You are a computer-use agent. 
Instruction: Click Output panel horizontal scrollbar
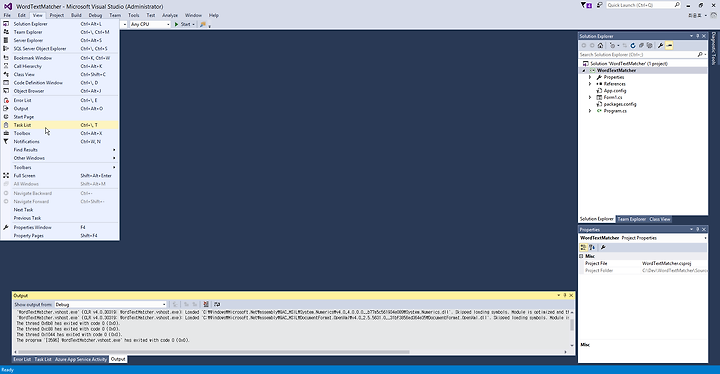coord(290,352)
